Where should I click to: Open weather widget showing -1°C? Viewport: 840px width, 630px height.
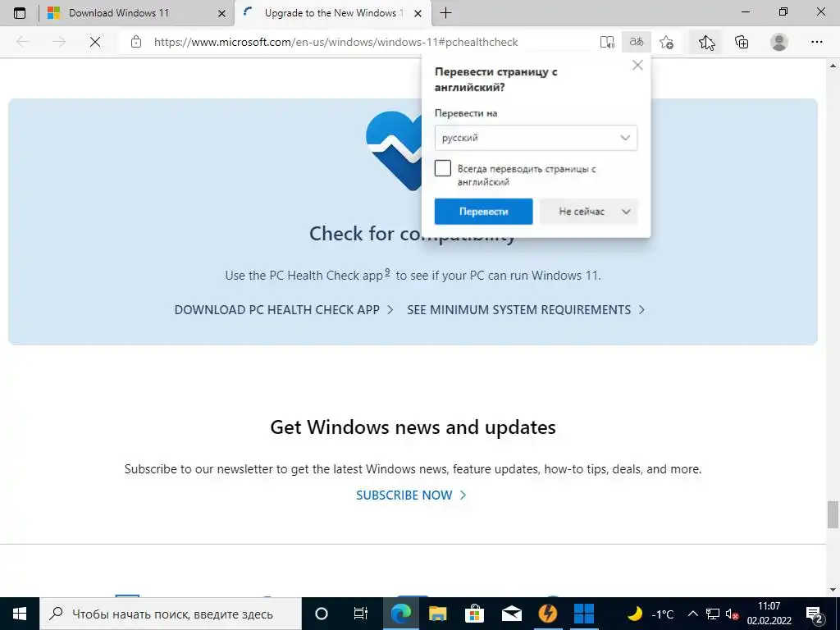coord(651,614)
